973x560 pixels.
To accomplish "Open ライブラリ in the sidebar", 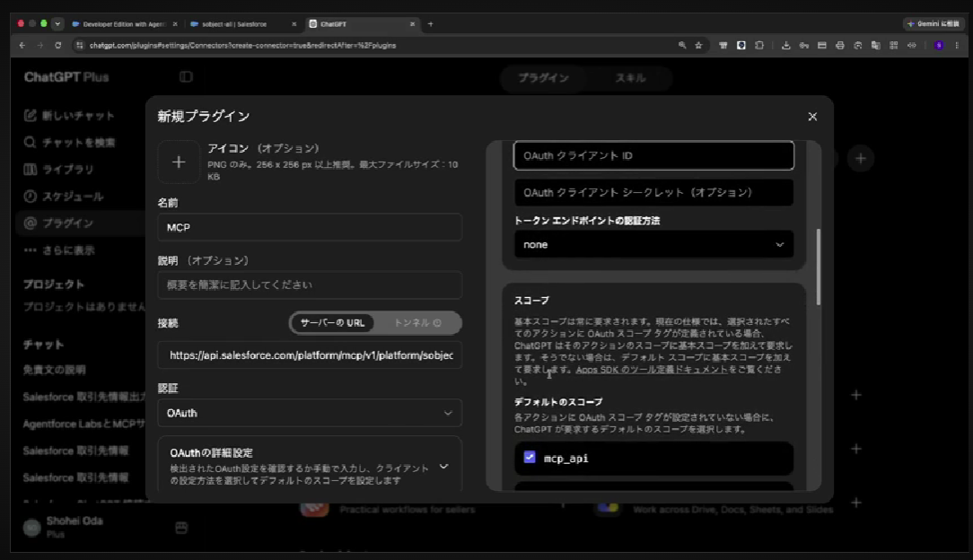I will [x=59, y=170].
